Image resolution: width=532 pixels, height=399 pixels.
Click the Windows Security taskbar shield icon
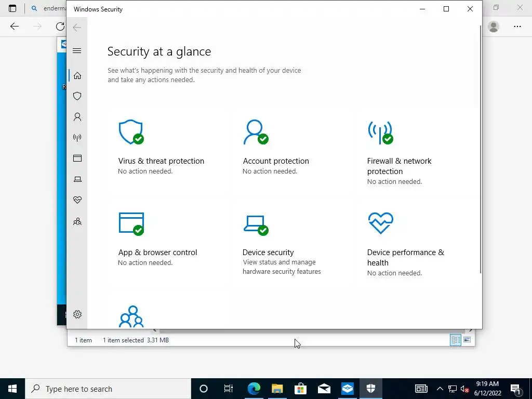[371, 389]
